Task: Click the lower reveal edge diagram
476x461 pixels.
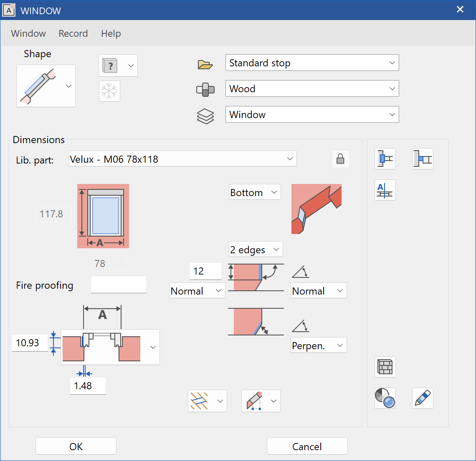Action: [256, 322]
